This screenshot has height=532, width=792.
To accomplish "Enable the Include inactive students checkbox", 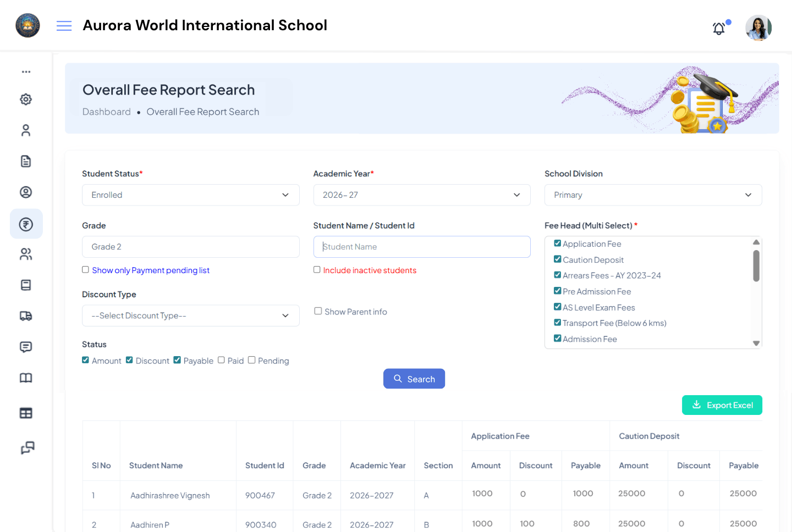I will [317, 269].
